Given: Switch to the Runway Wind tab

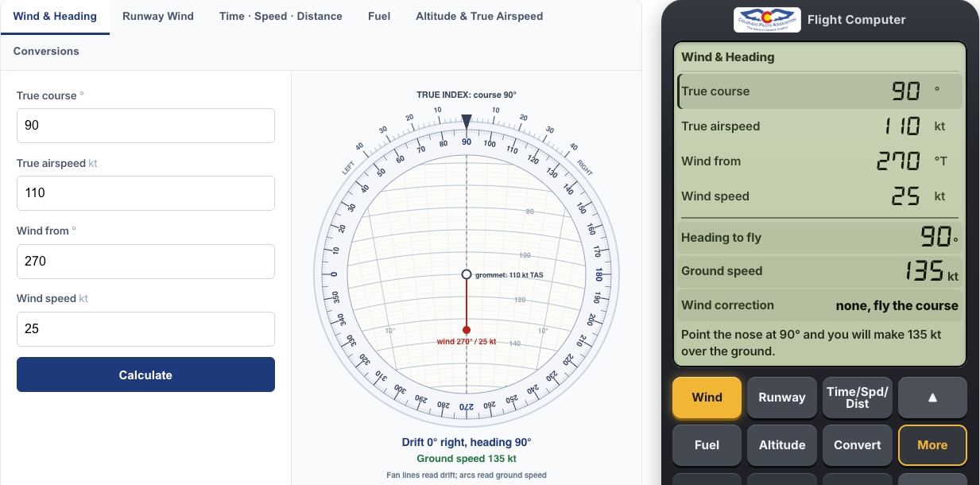Looking at the screenshot, I should [158, 16].
